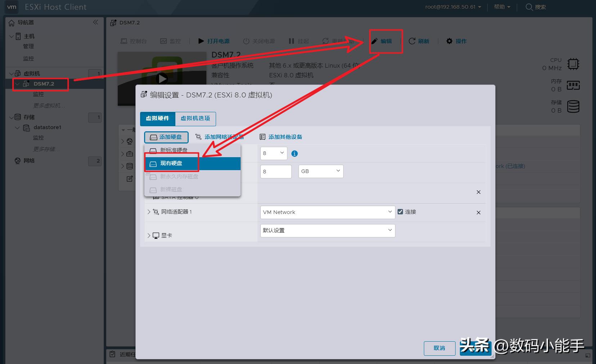The width and height of the screenshot is (596, 364).
Task: Click the VMware vm logo
Action: tap(12, 7)
